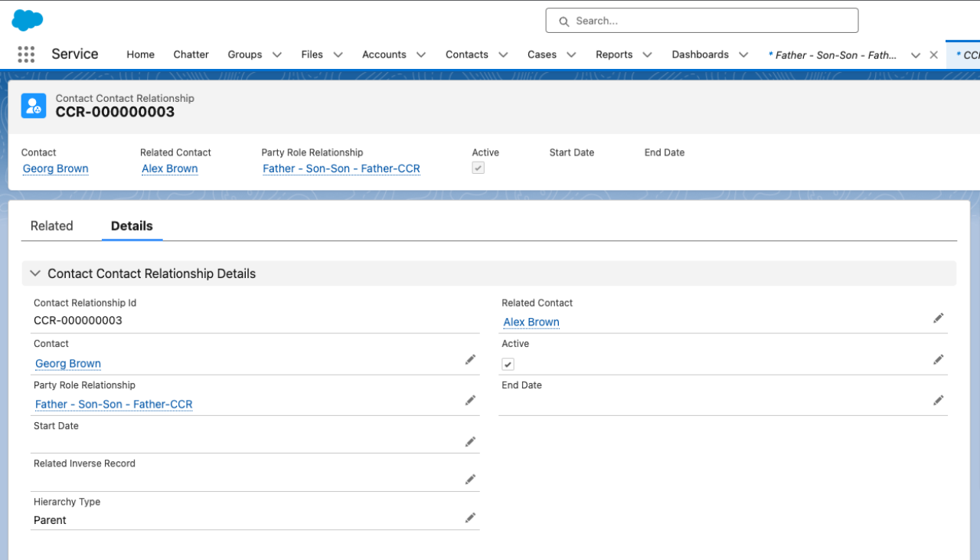Click the Salesforce cloud logo
The width and height of the screenshot is (980, 560).
click(28, 20)
